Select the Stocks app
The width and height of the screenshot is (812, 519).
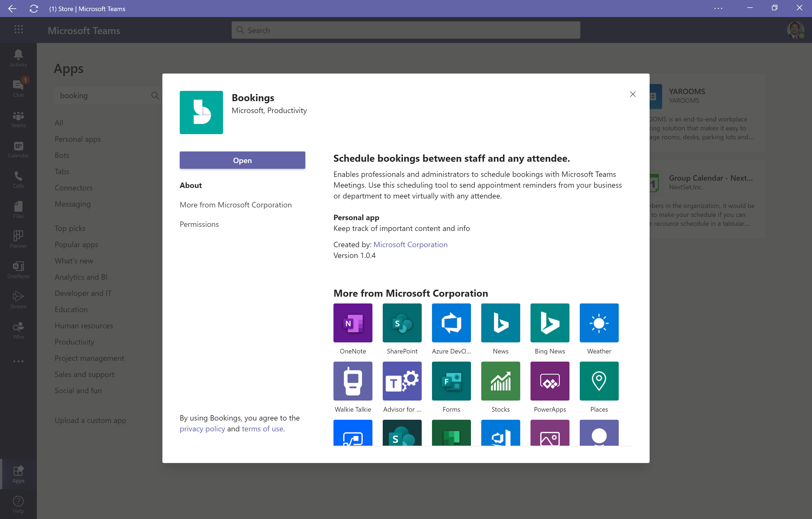[500, 381]
